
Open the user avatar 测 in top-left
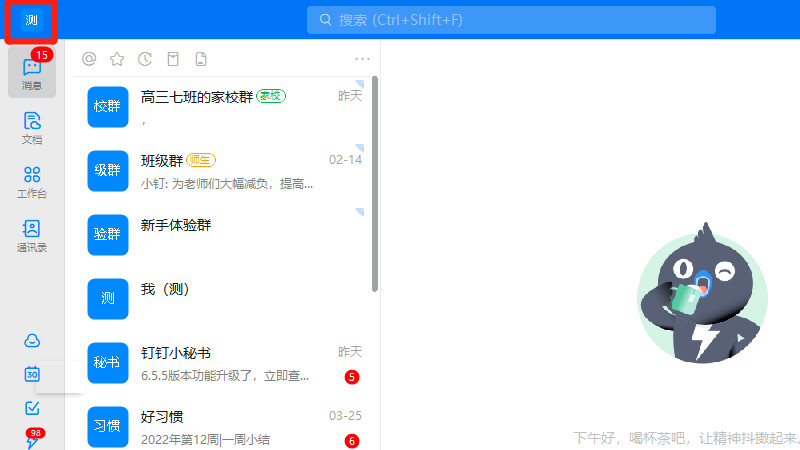coord(31,21)
